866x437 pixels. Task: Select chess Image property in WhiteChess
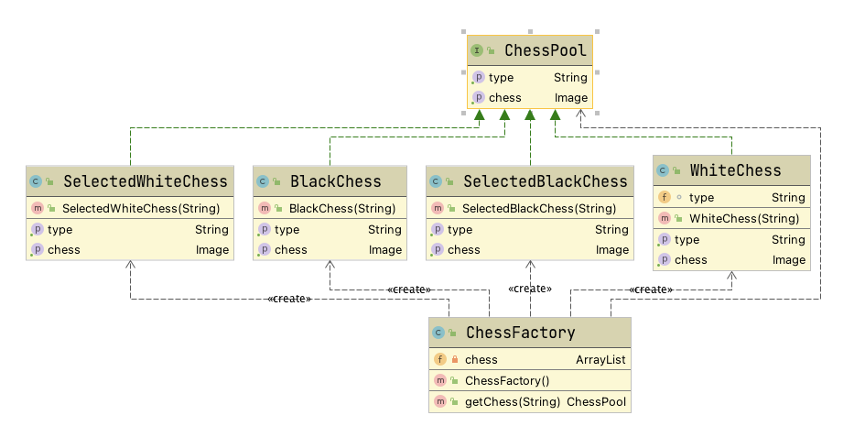point(732,260)
